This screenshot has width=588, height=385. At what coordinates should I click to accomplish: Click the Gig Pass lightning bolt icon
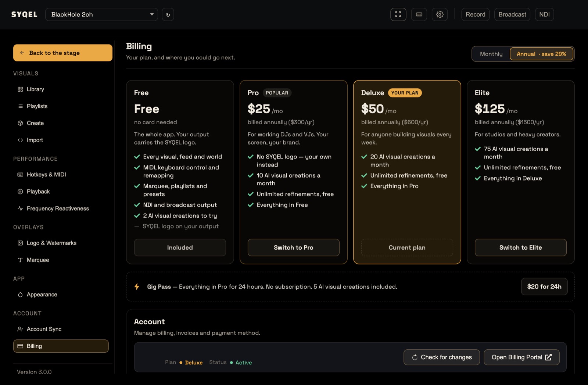[137, 286]
